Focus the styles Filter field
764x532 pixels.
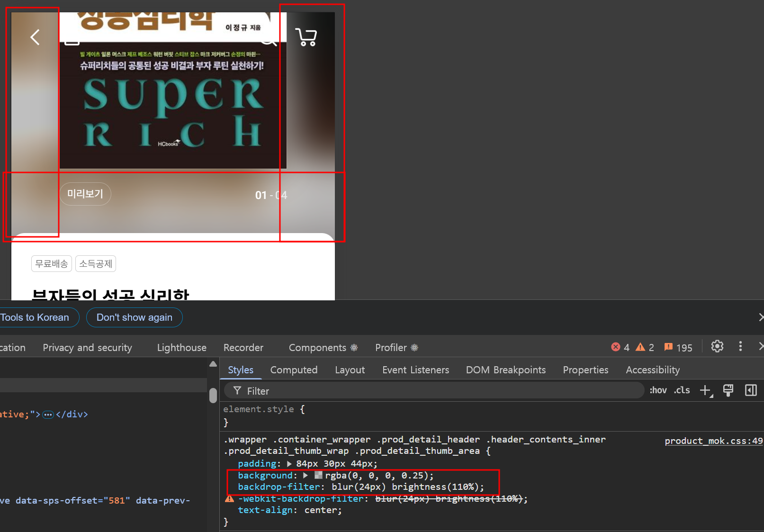pyautogui.click(x=434, y=391)
